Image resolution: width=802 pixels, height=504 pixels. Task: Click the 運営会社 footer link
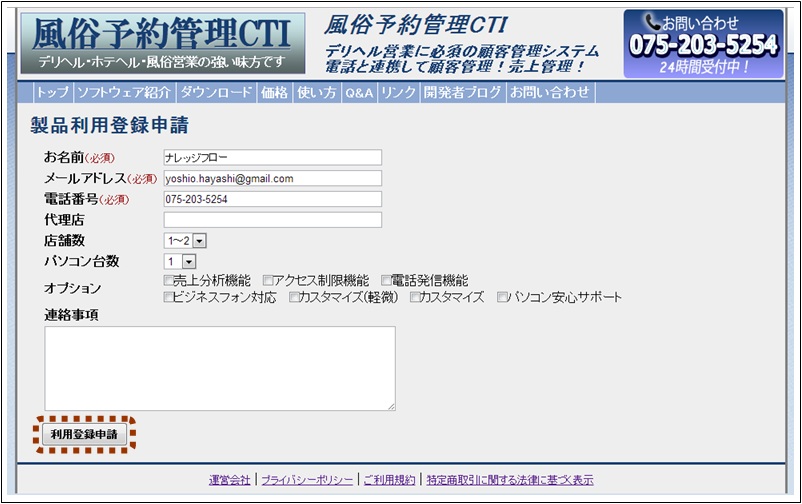coord(230,480)
